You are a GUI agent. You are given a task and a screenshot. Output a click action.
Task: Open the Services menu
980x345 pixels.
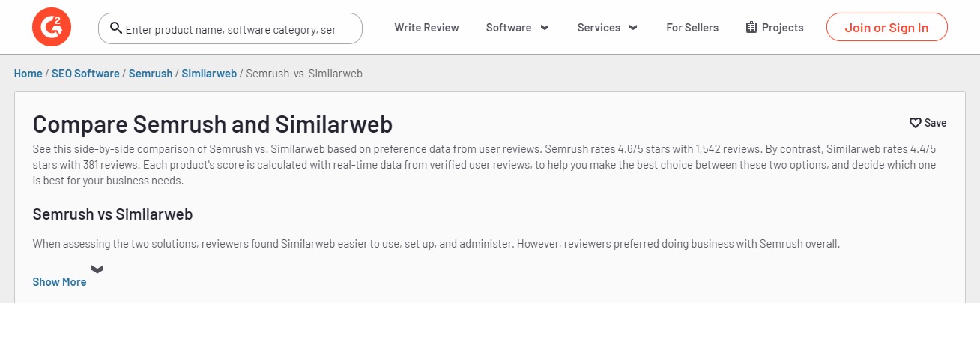[x=599, y=28]
